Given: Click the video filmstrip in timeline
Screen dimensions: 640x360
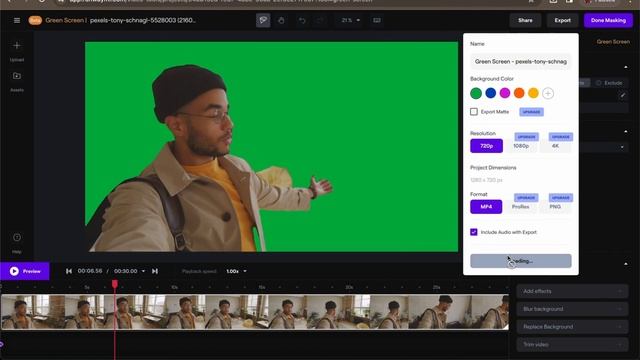Looking at the screenshot, I should tap(255, 312).
